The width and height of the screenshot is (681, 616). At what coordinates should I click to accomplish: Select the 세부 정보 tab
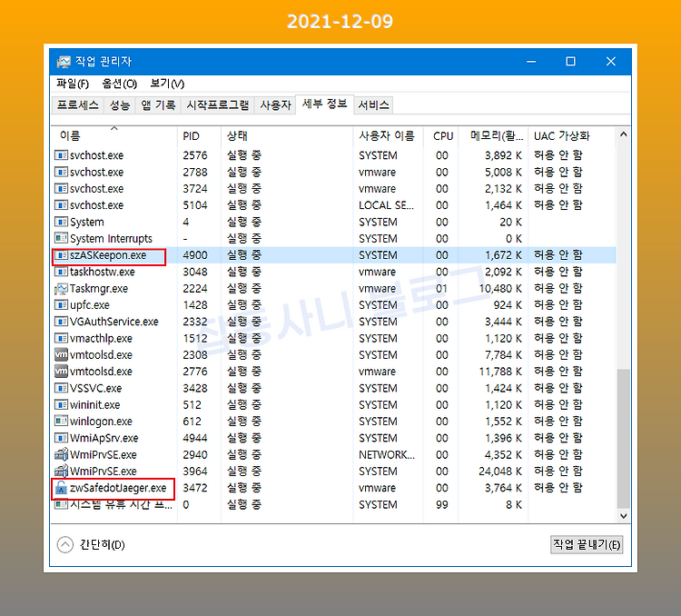point(325,104)
